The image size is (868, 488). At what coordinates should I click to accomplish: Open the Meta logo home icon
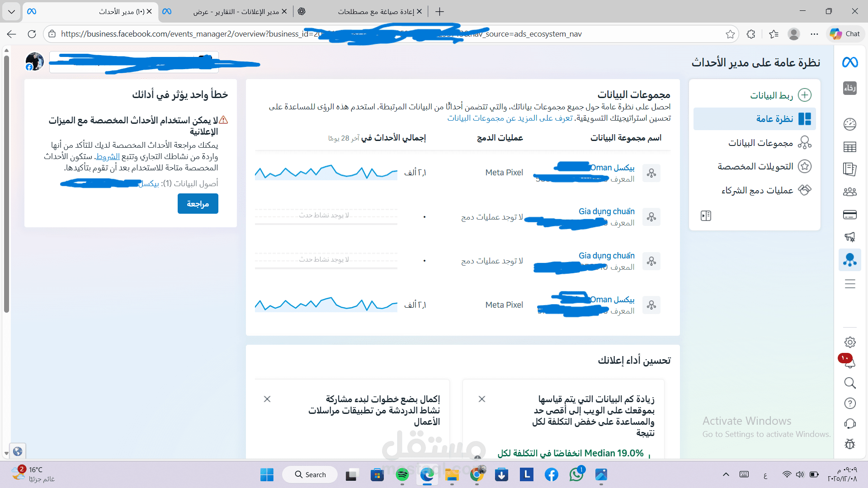tap(850, 62)
